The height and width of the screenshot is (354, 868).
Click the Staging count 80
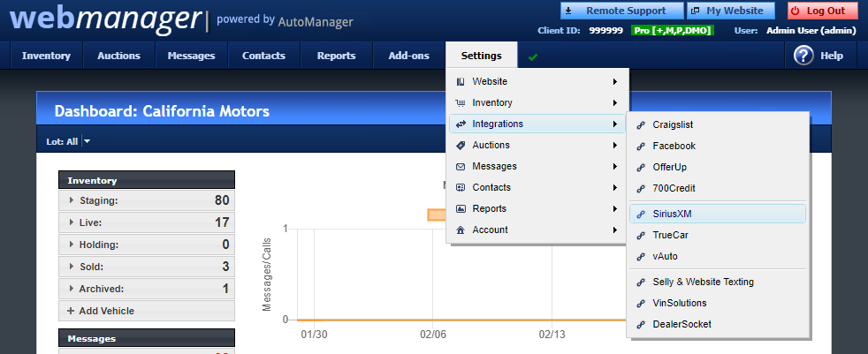pyautogui.click(x=222, y=200)
